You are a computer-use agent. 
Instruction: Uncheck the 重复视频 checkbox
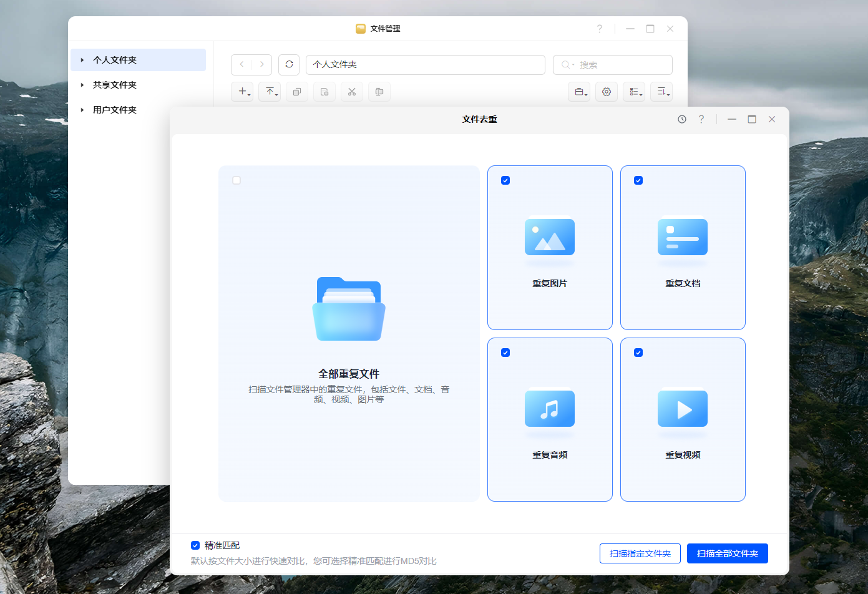coord(638,353)
